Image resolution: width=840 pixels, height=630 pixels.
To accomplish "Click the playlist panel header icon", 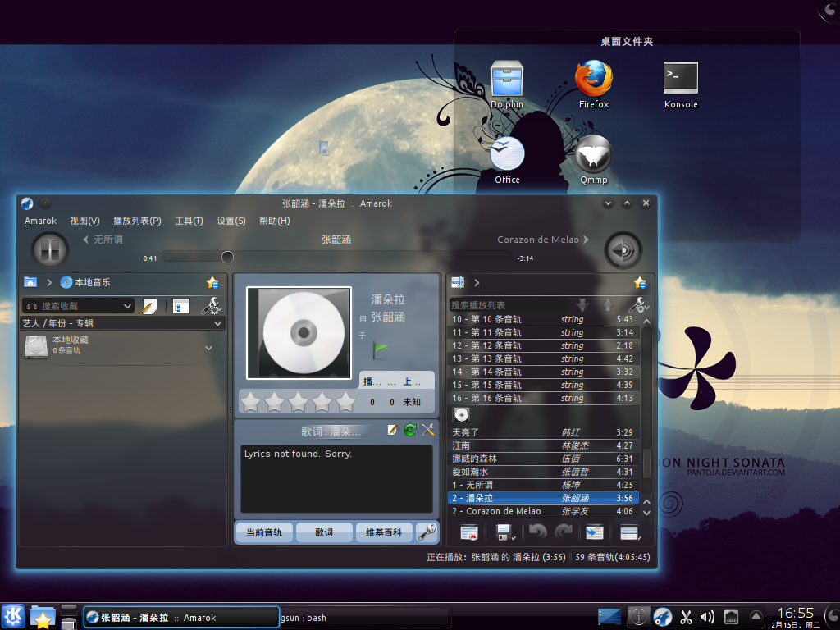I will 458,282.
